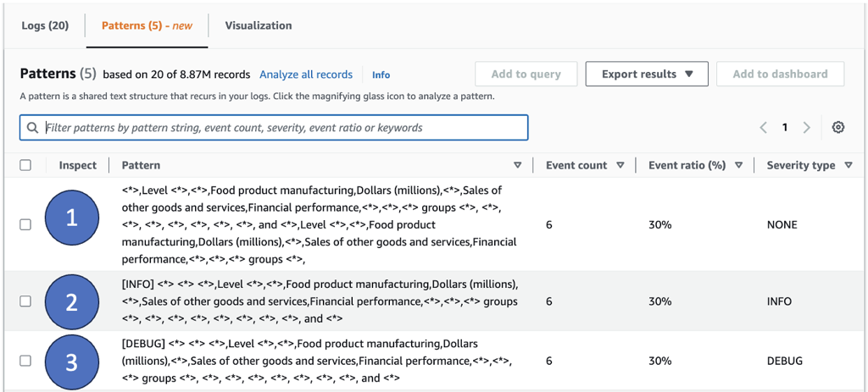Click event count 6 in INFO row
This screenshot has width=868, height=392.
point(549,301)
